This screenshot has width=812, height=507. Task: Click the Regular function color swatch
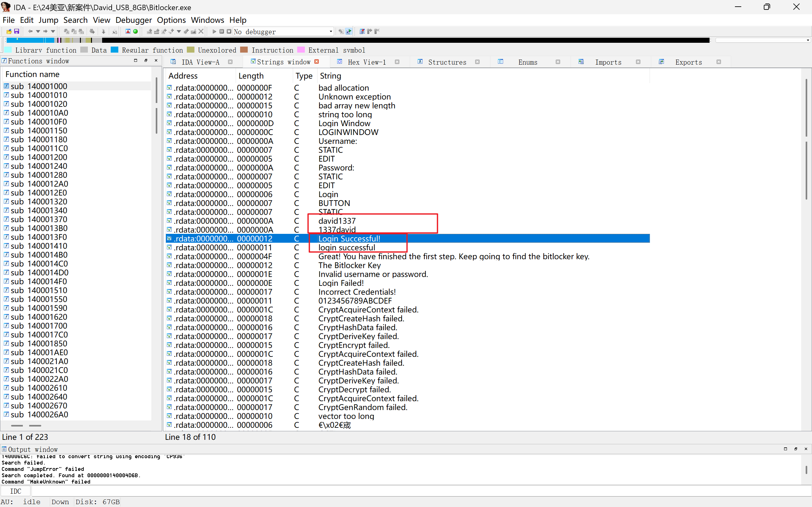115,50
